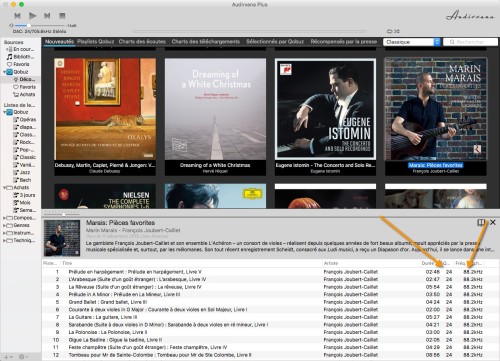Screen dimensions: 500x361
Task: Collapse the Qobuz source tree
Action: [4, 72]
